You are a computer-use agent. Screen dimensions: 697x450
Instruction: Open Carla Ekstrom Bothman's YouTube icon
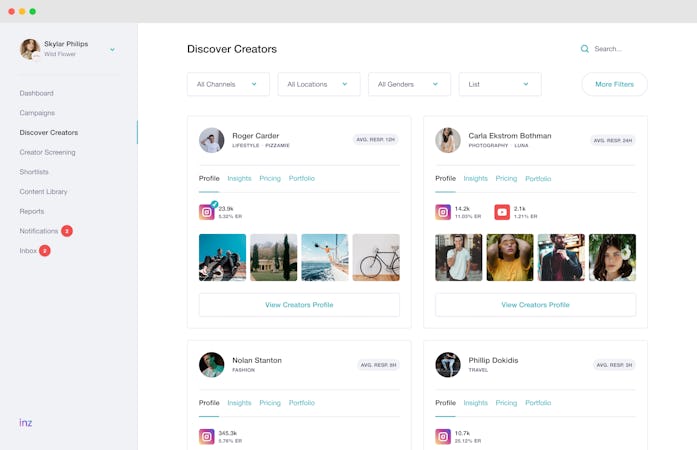coord(502,212)
